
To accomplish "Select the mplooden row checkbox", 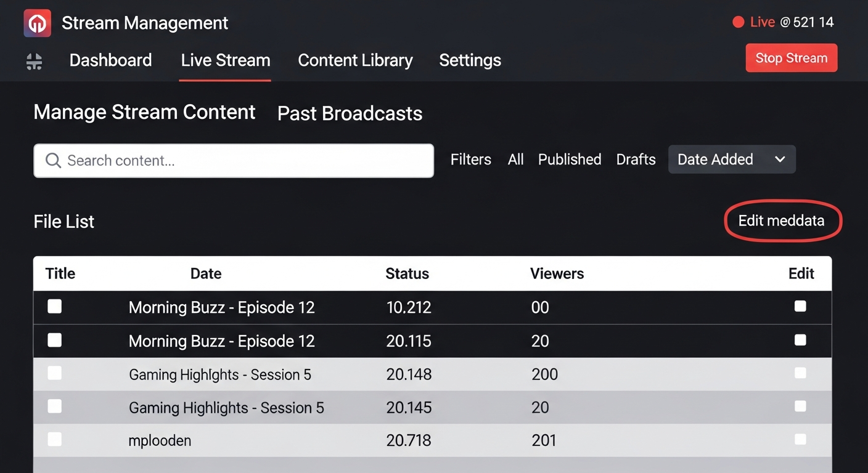I will pyautogui.click(x=55, y=439).
